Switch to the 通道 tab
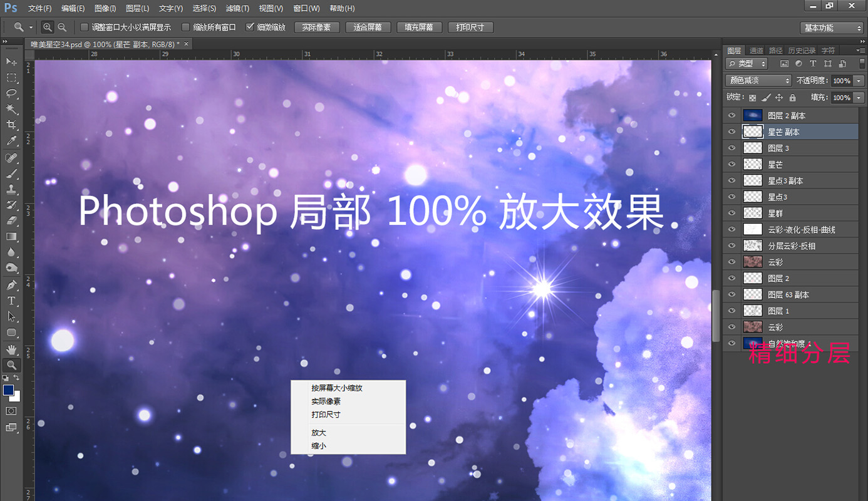 [757, 51]
